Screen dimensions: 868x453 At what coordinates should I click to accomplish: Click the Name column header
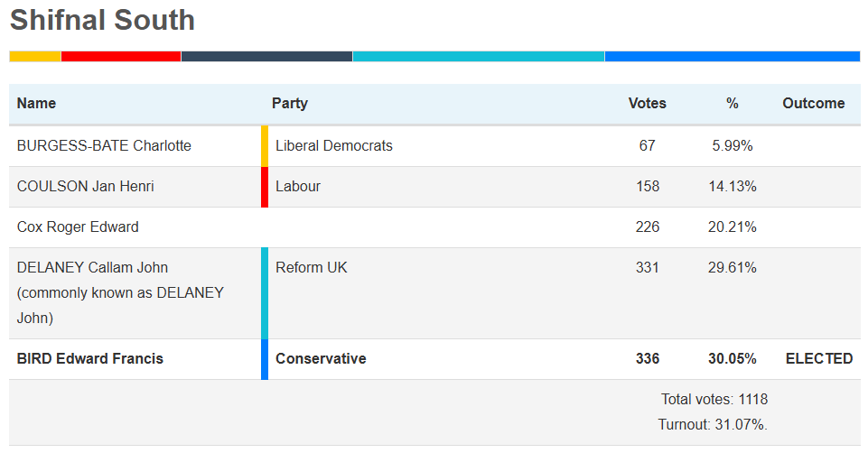[36, 103]
